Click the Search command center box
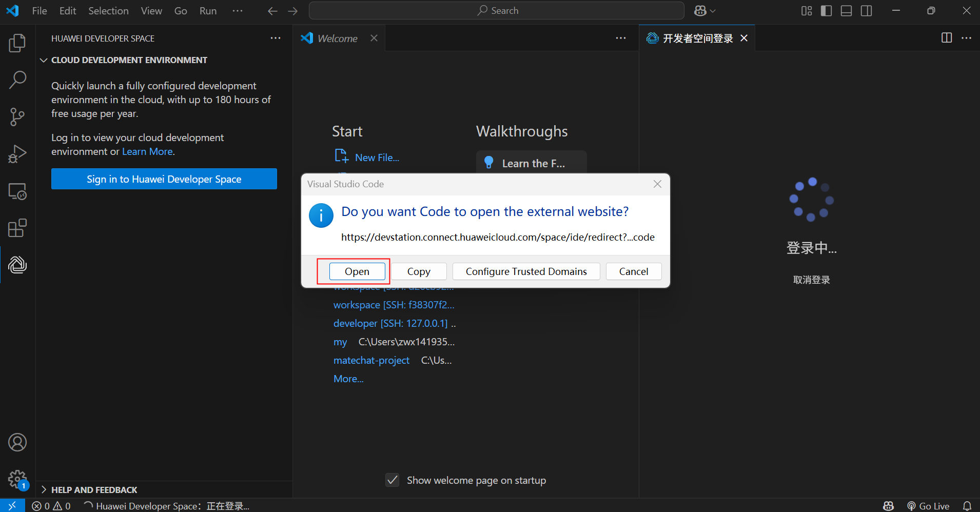 coord(497,11)
